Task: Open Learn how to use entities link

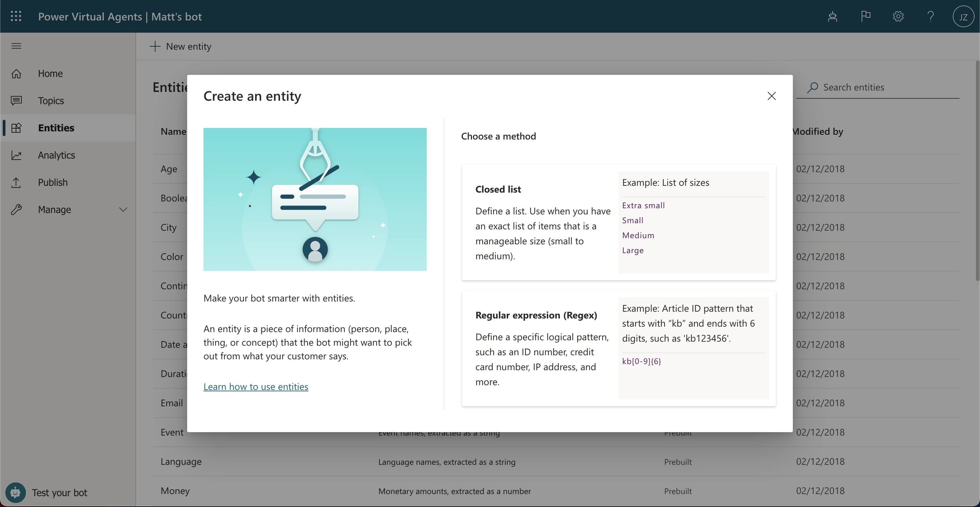Action: (x=256, y=387)
